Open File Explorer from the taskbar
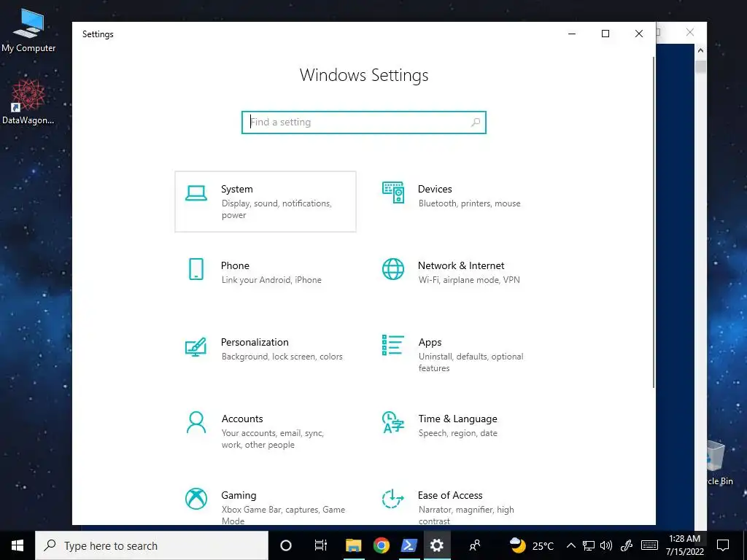The image size is (747, 560). (354, 545)
